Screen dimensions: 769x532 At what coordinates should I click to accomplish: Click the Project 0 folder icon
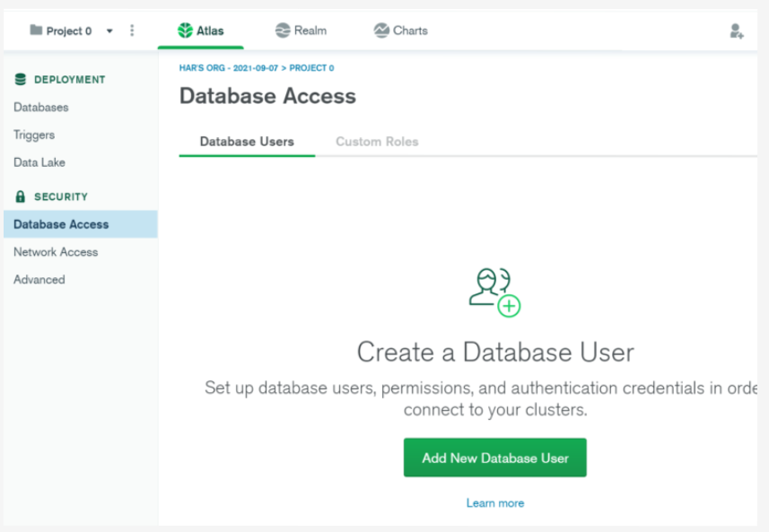pyautogui.click(x=36, y=30)
